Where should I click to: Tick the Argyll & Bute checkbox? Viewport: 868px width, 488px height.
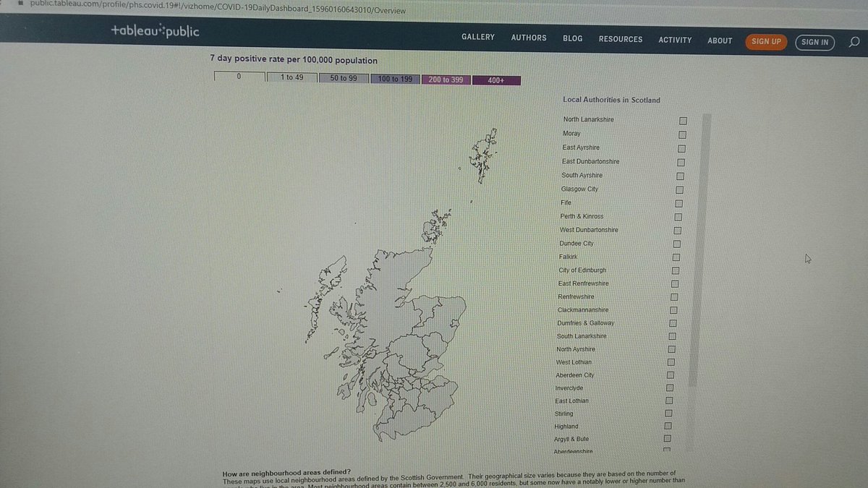667,439
